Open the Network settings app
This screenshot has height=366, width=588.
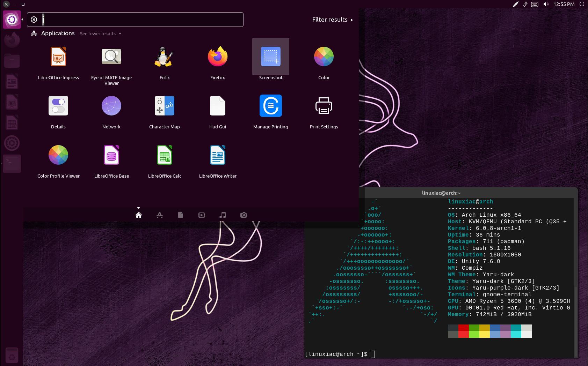click(111, 112)
